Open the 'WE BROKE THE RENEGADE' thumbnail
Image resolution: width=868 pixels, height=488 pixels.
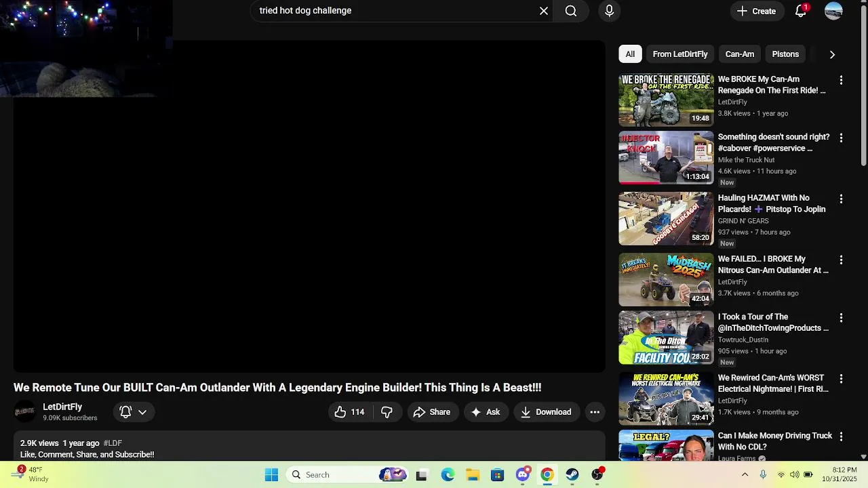coord(666,100)
